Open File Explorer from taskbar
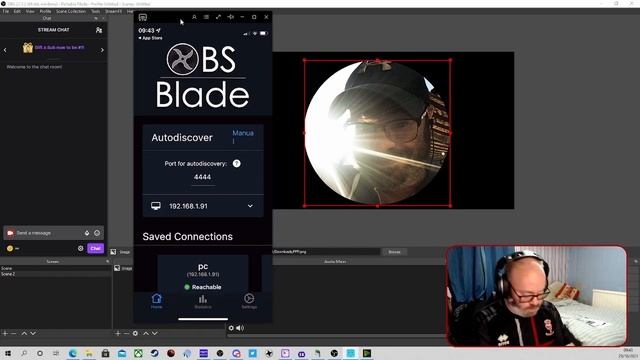The image size is (640, 360). pos(89,353)
